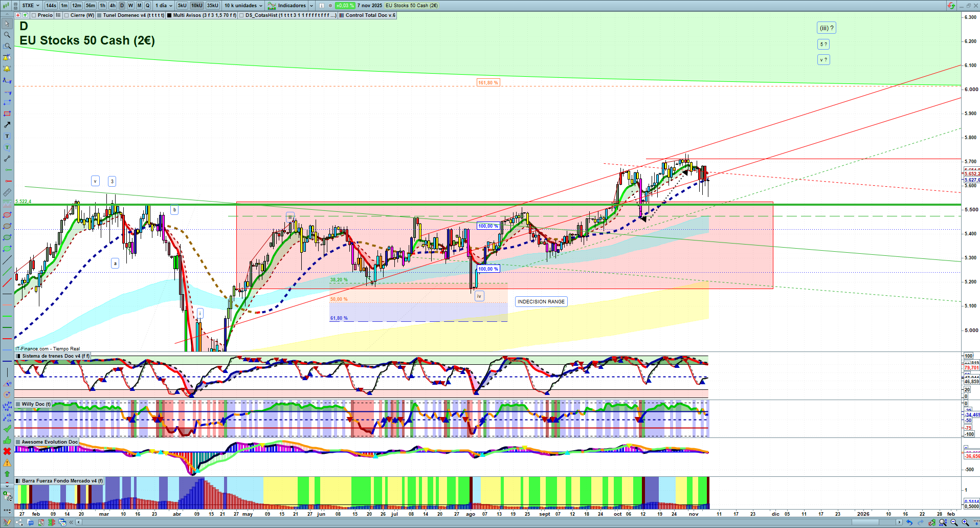Select the arrow cursor tool
The height and width of the screenshot is (528, 980).
click(7, 24)
